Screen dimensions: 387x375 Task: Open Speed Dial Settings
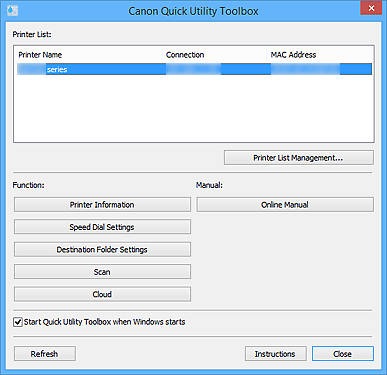(x=102, y=227)
